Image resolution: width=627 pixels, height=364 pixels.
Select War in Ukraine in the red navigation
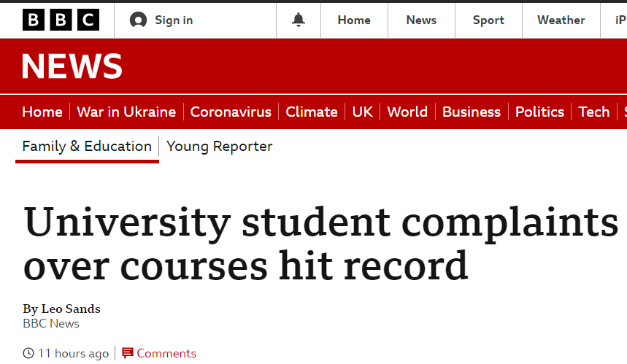point(126,112)
